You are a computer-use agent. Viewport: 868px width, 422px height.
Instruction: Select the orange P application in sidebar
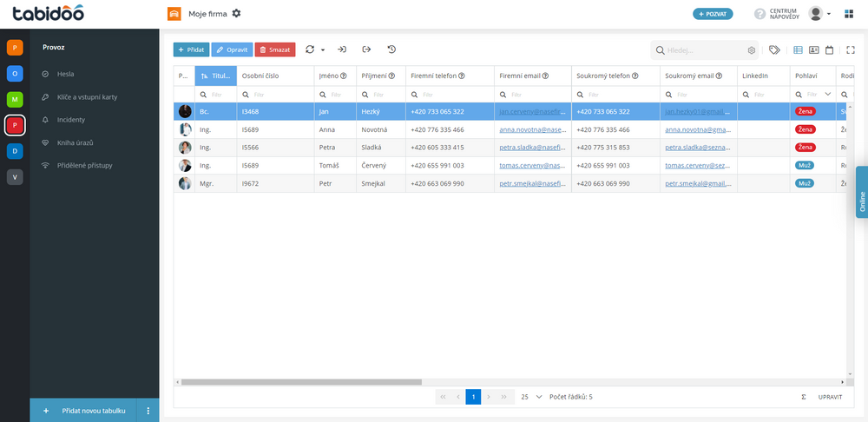(x=15, y=48)
